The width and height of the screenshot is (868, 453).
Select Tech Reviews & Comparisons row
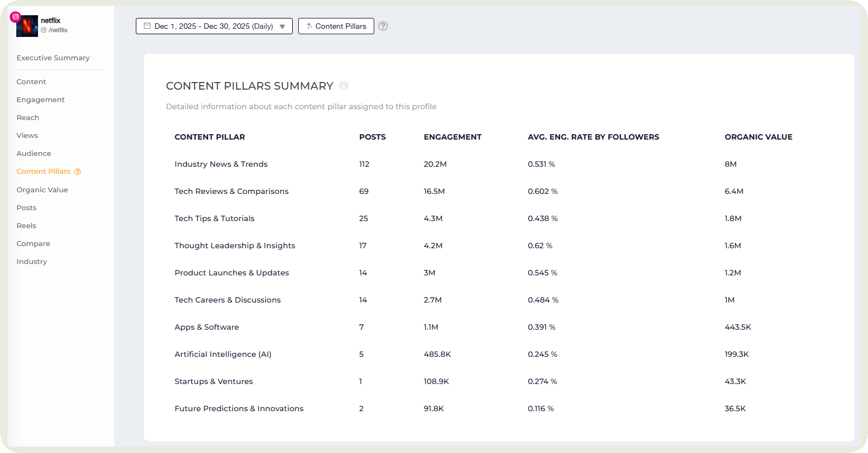(x=499, y=191)
